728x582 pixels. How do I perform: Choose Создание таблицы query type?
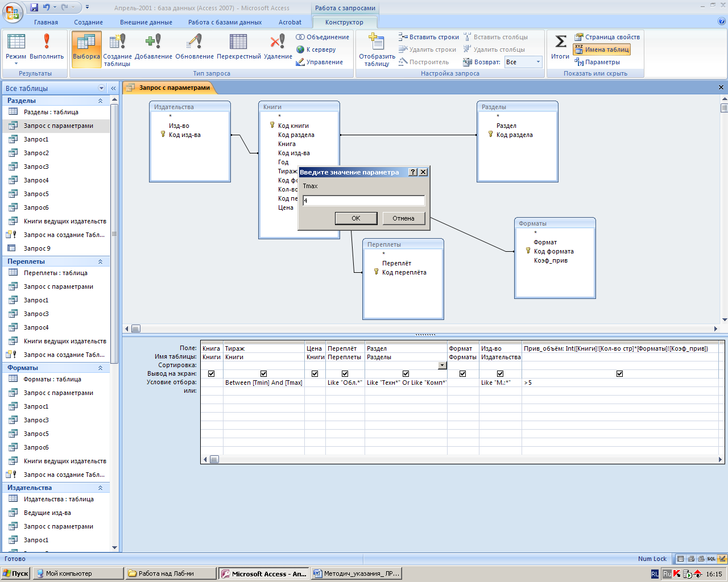(x=117, y=50)
